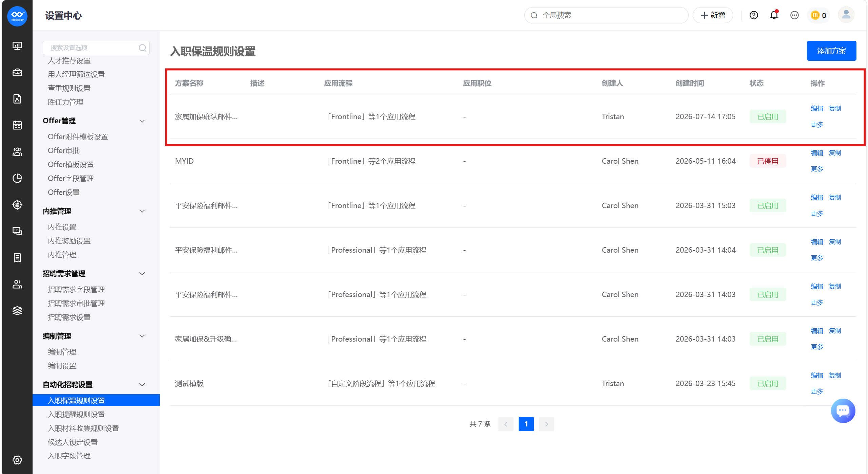Viewport: 868px width, 474px height.
Task: Collapse the Offer管理 section
Action: 142,121
